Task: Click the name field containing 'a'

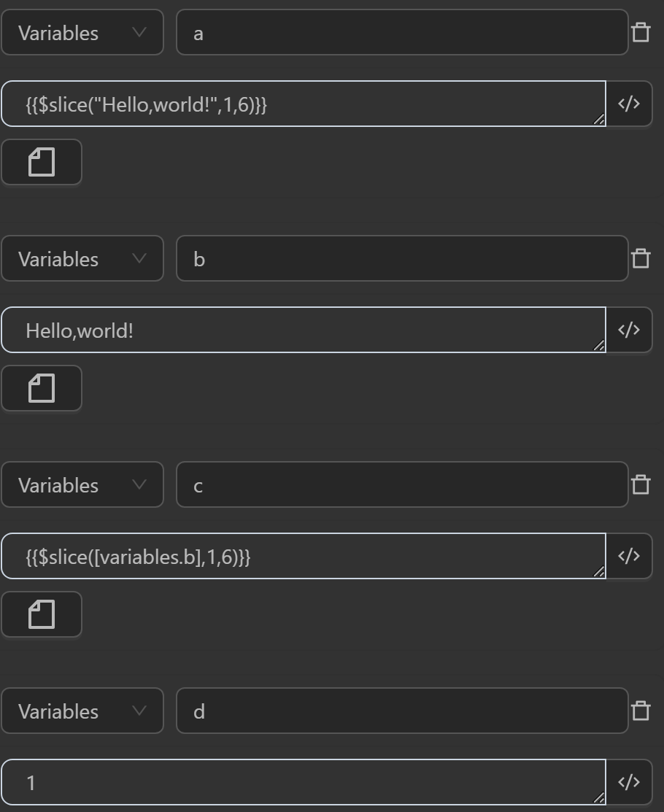Action: pyautogui.click(x=401, y=33)
